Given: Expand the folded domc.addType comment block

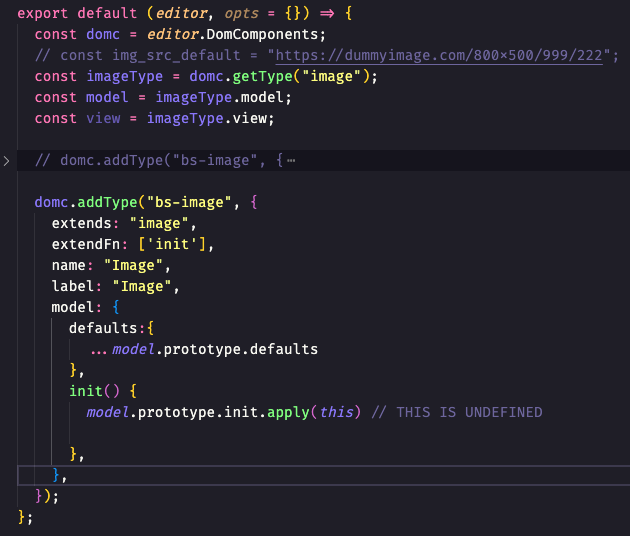Looking at the screenshot, I should (6, 161).
